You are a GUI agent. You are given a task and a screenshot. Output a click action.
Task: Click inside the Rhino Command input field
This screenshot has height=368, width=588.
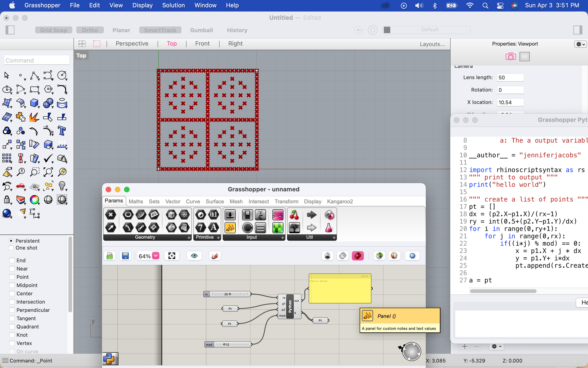click(36, 60)
